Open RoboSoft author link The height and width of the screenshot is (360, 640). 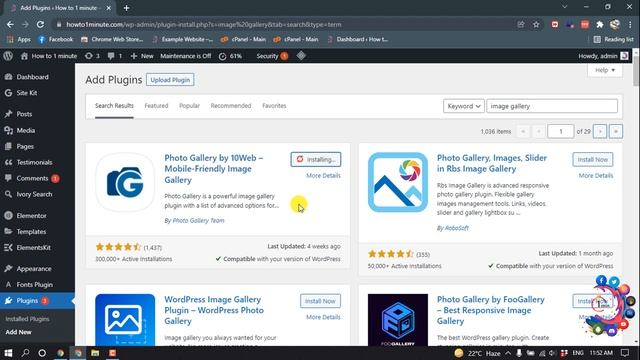457,228
